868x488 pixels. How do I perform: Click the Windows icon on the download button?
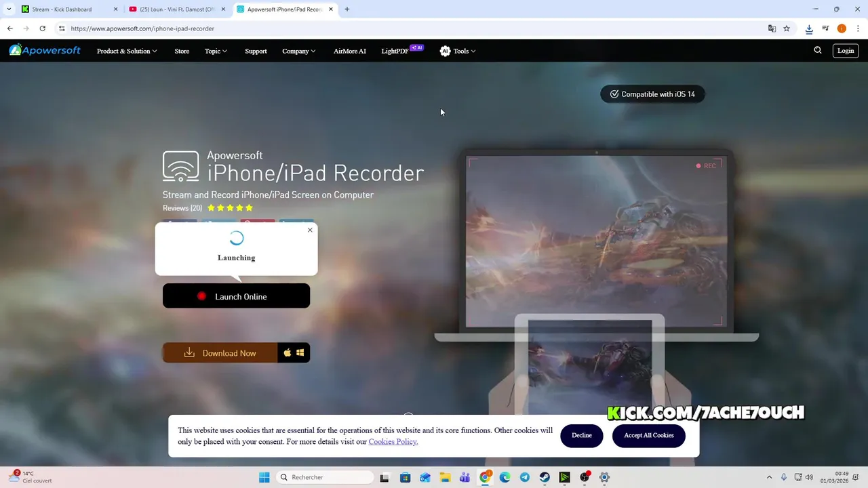[300, 352]
